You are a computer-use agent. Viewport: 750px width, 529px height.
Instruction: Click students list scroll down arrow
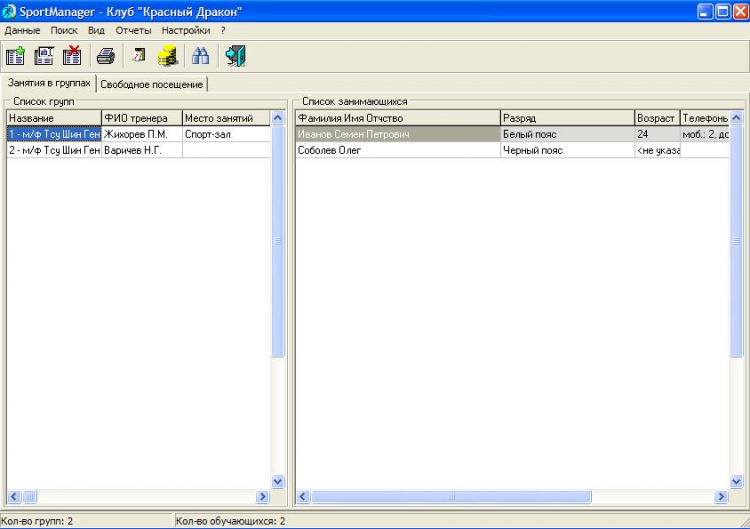737,481
